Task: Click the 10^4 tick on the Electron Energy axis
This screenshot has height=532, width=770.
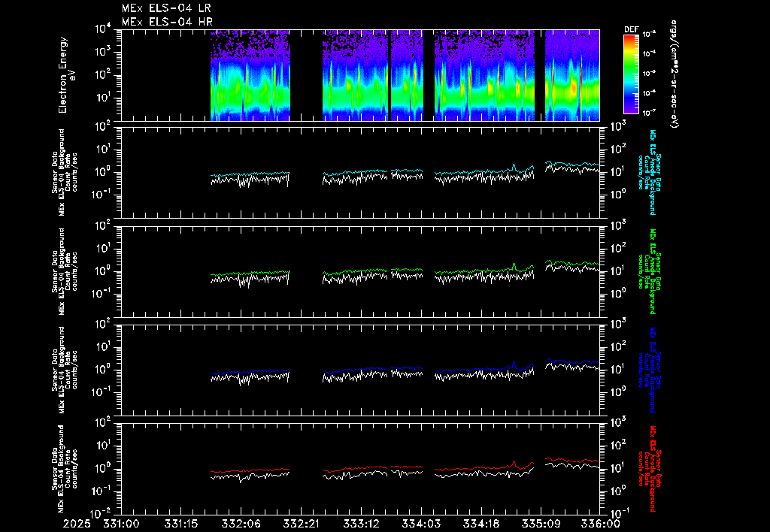Action: [104, 29]
